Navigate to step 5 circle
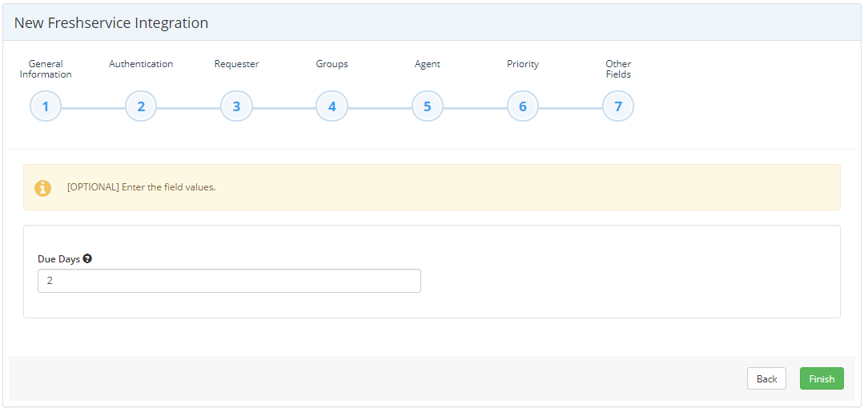The image size is (868, 416). click(x=428, y=106)
